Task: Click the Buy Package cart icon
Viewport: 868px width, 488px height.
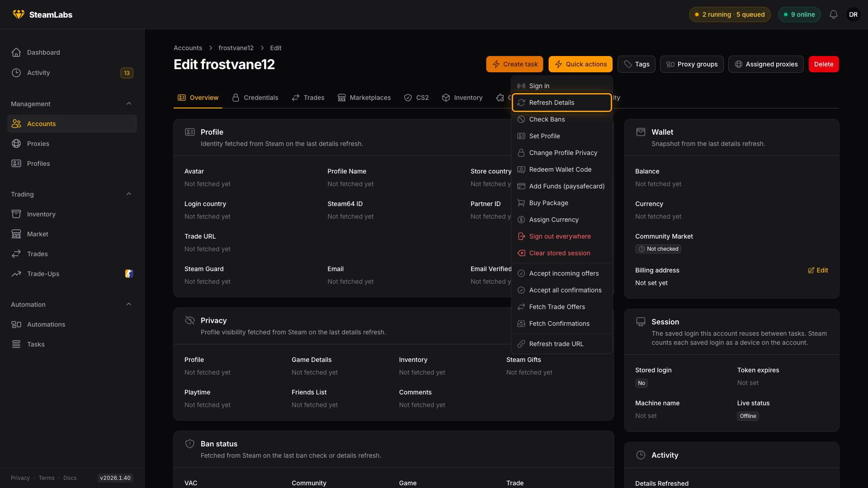Action: [x=521, y=203]
